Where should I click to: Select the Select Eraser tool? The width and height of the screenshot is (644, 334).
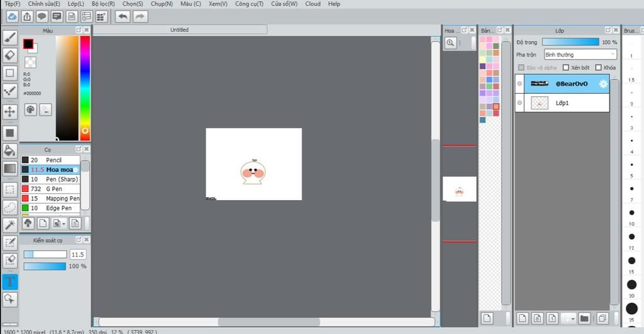[10, 260]
